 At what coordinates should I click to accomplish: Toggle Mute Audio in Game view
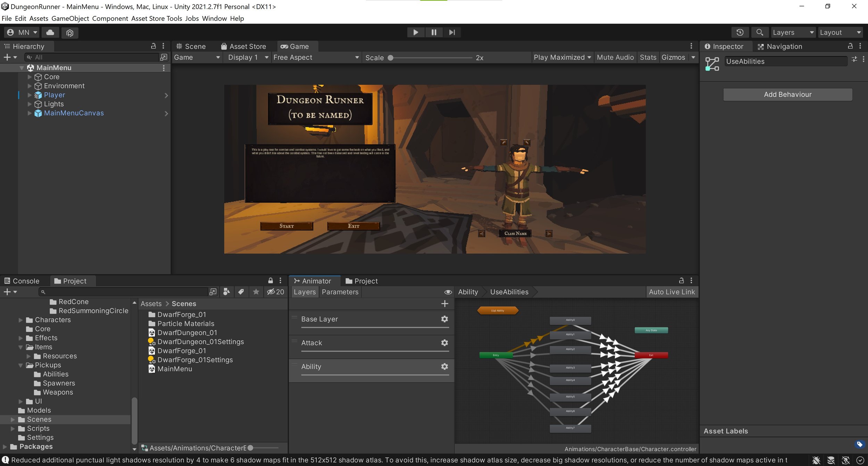(615, 57)
